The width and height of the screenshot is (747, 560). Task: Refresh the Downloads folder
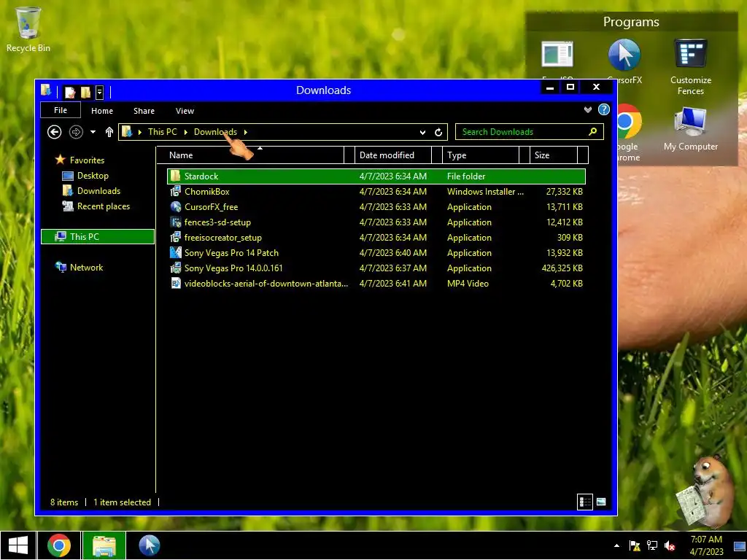pyautogui.click(x=438, y=133)
